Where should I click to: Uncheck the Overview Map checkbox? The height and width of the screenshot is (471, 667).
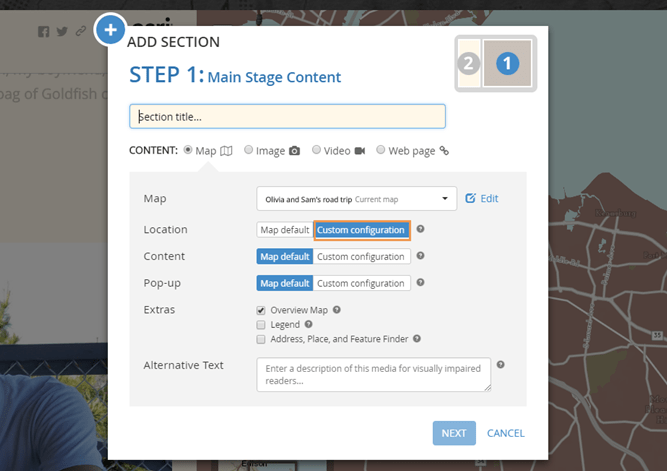pos(261,310)
